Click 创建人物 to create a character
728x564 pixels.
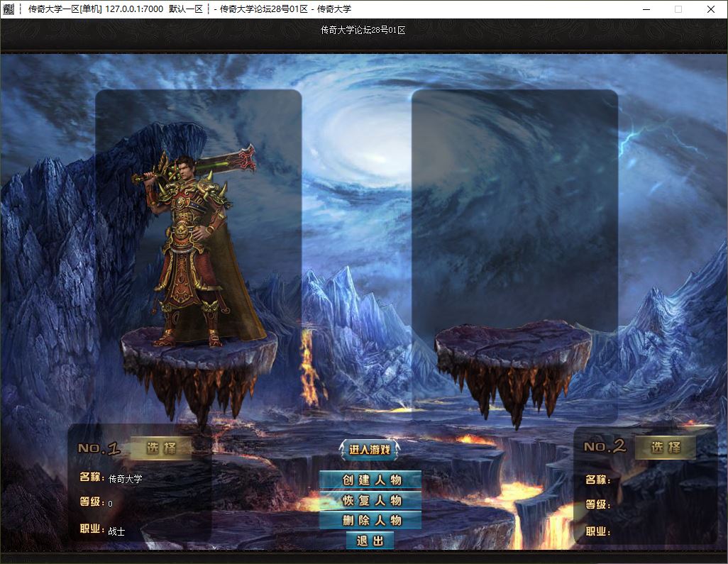[370, 480]
